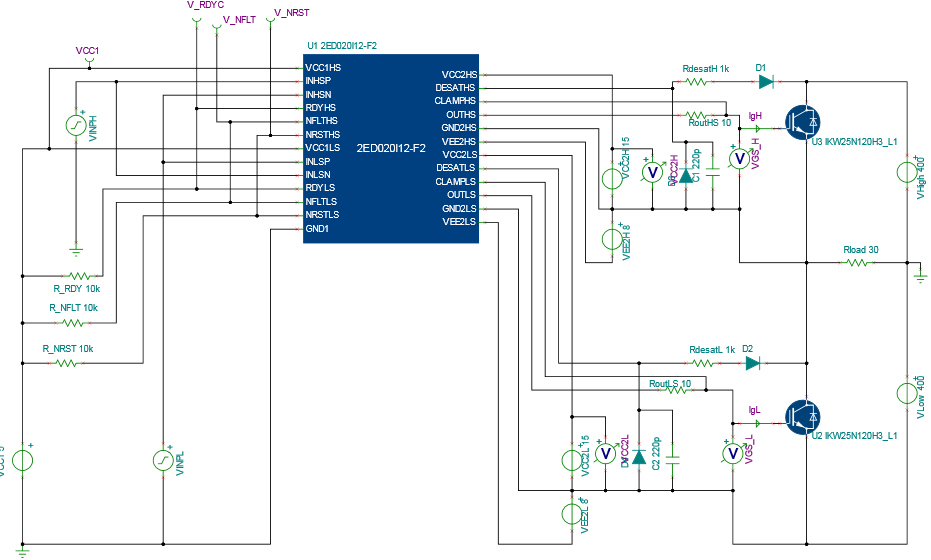Click the DESATHS pin label
The height and width of the screenshot is (560, 931).
[455, 88]
